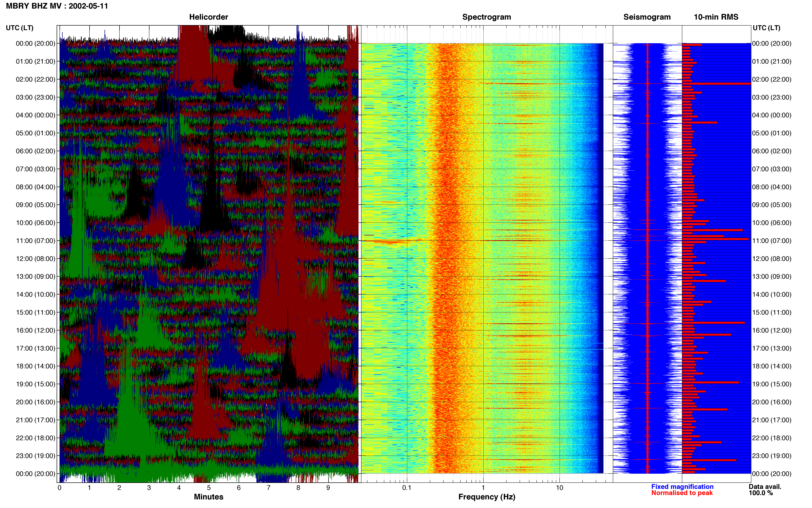Click the left 12:00 (08:00) time label
The height and width of the screenshot is (508, 812).
[36, 259]
